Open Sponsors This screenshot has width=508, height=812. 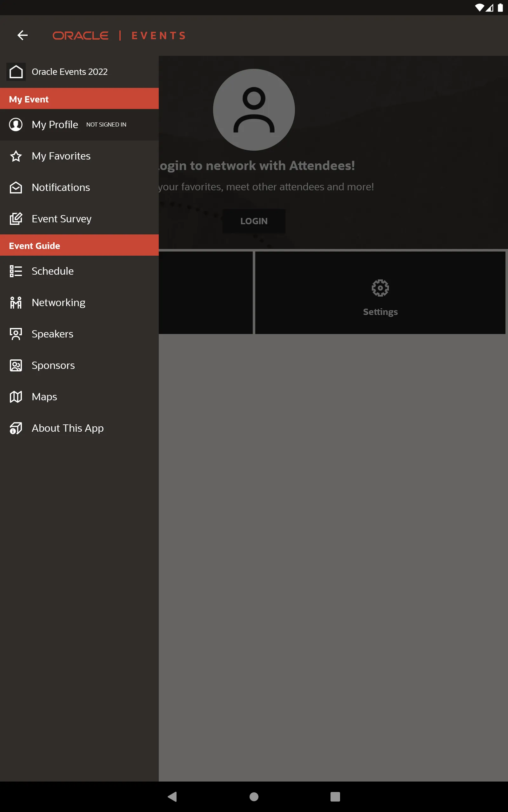click(x=79, y=365)
